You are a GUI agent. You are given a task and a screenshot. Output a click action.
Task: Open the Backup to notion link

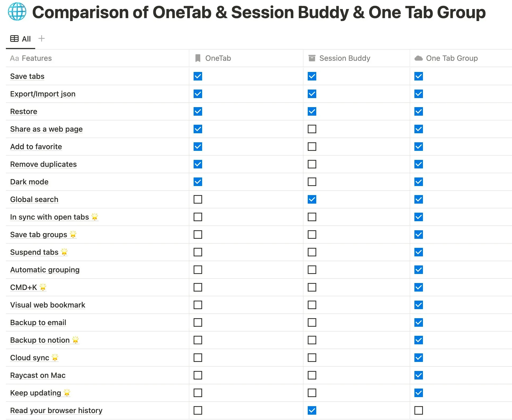(x=41, y=340)
